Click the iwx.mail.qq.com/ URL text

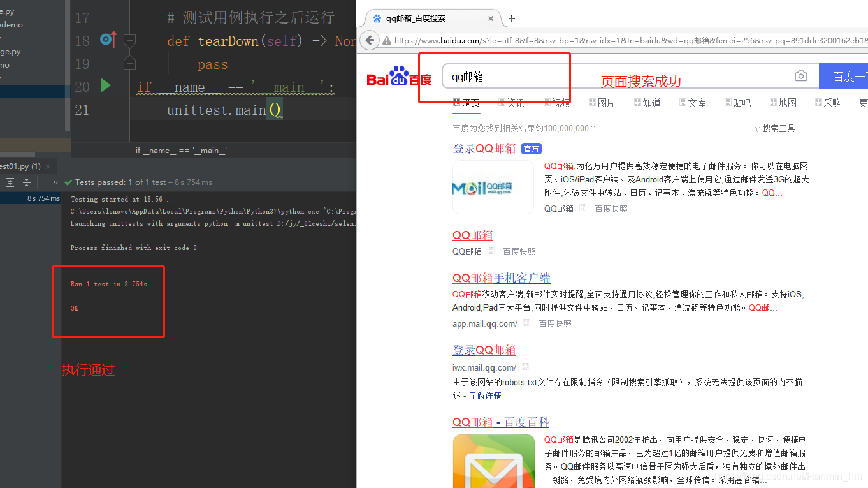[x=484, y=367]
